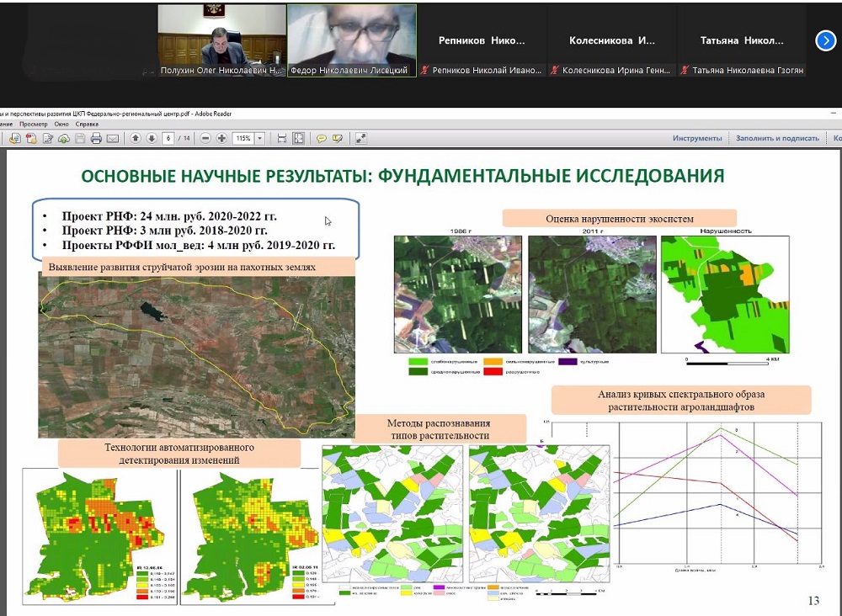
Task: Add a sticky note comment
Action: click(322, 138)
